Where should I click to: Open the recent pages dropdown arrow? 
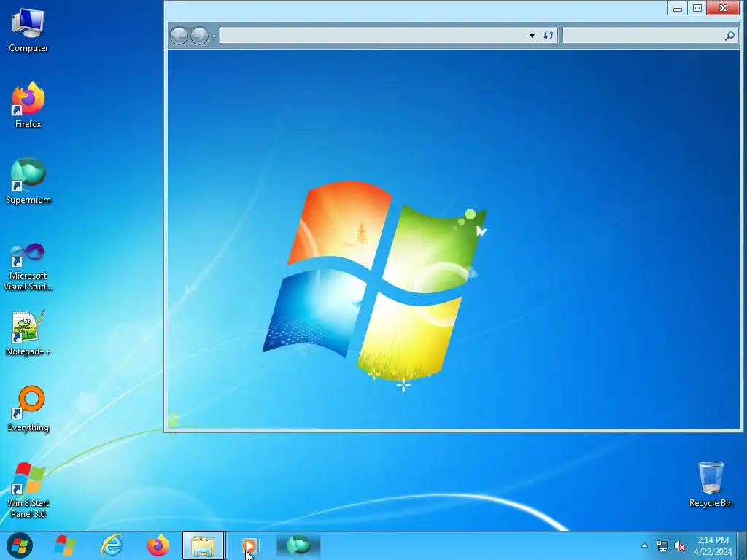tap(214, 36)
